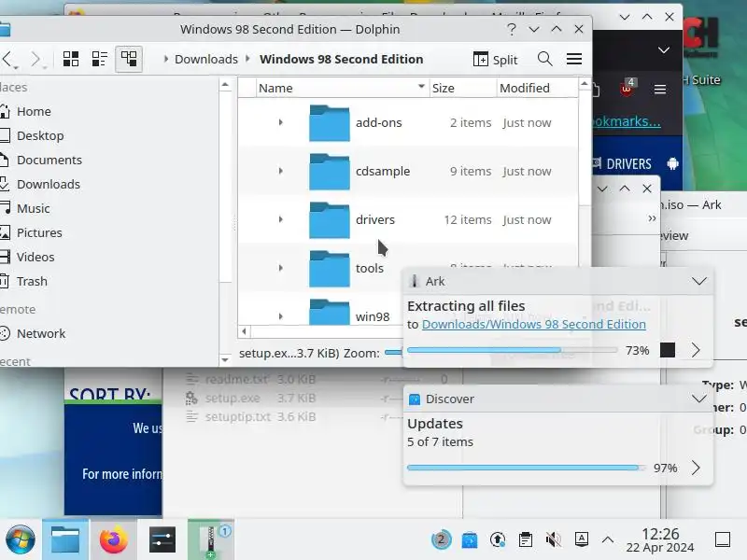
Task: Activate Firefox in the taskbar
Action: pyautogui.click(x=113, y=540)
